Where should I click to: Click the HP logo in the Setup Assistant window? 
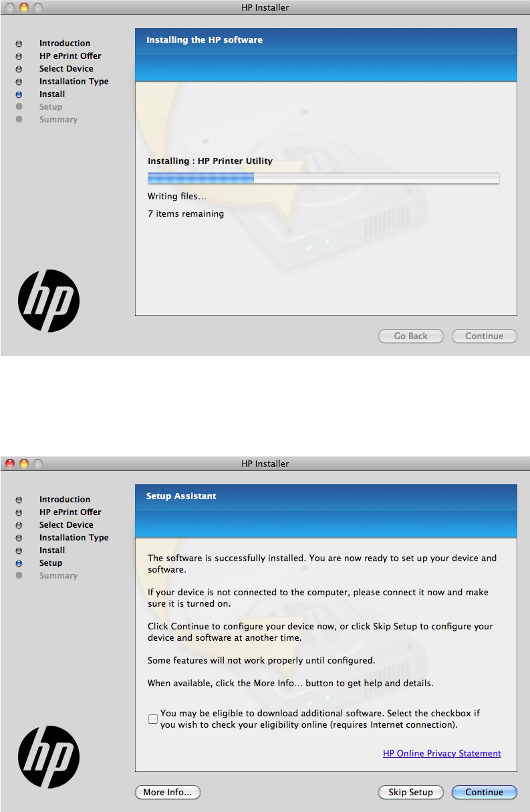pos(49,757)
